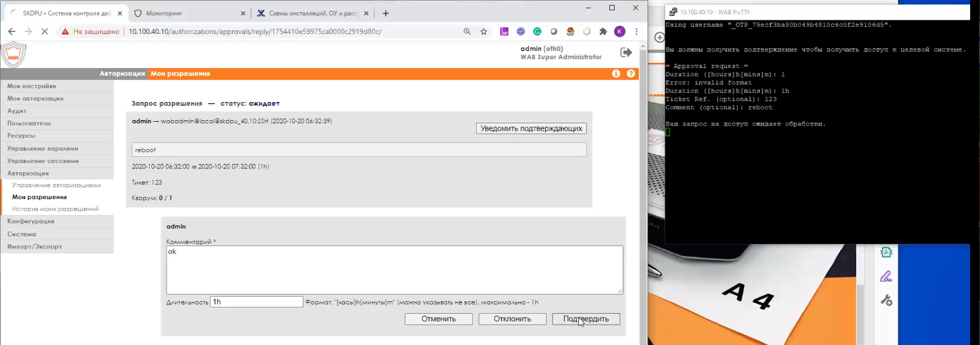Log out using the exit arrow icon
The image size is (980, 345).
[x=626, y=53]
